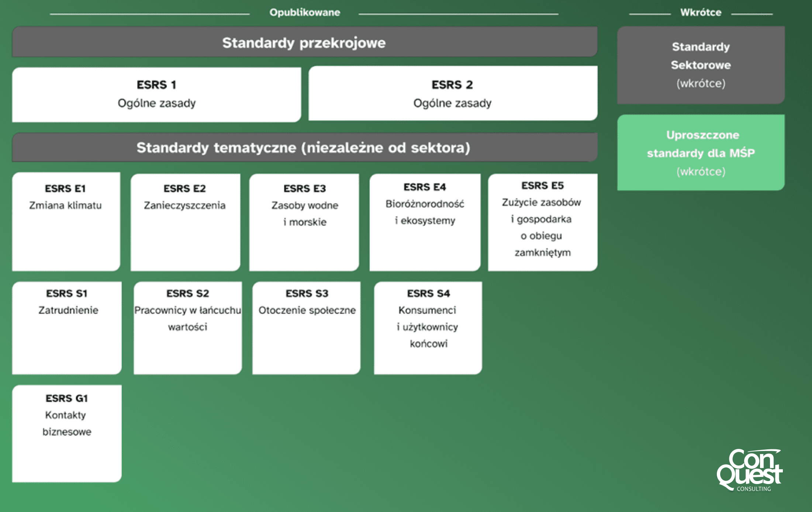
Task: Click the ESRS E3 Zasoby wodne tile
Action: point(304,222)
